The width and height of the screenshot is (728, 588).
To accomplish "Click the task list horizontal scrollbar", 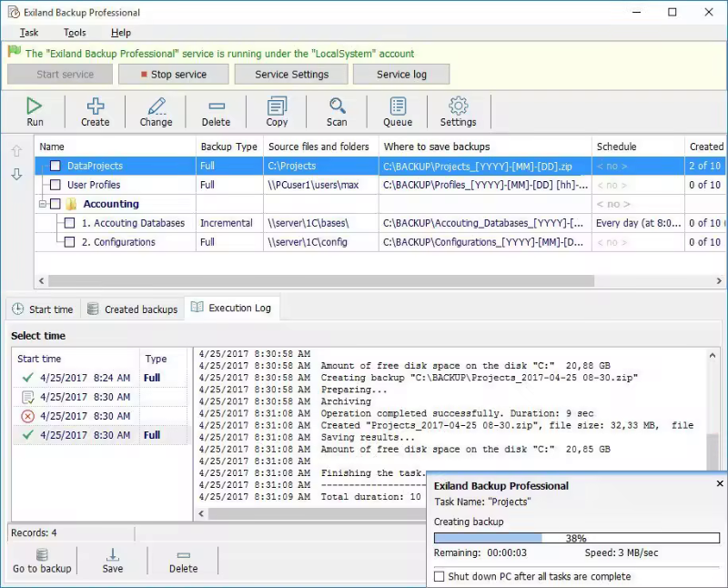I will pyautogui.click(x=321, y=280).
